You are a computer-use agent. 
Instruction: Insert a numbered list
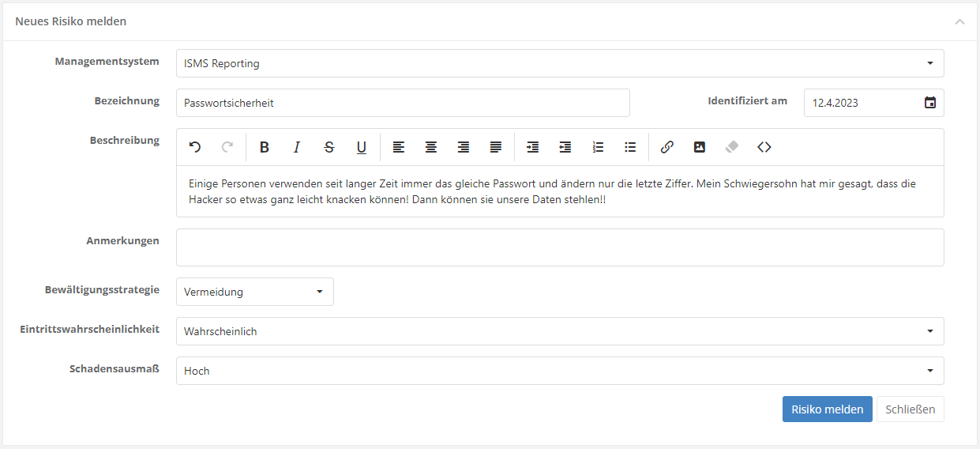tap(598, 147)
